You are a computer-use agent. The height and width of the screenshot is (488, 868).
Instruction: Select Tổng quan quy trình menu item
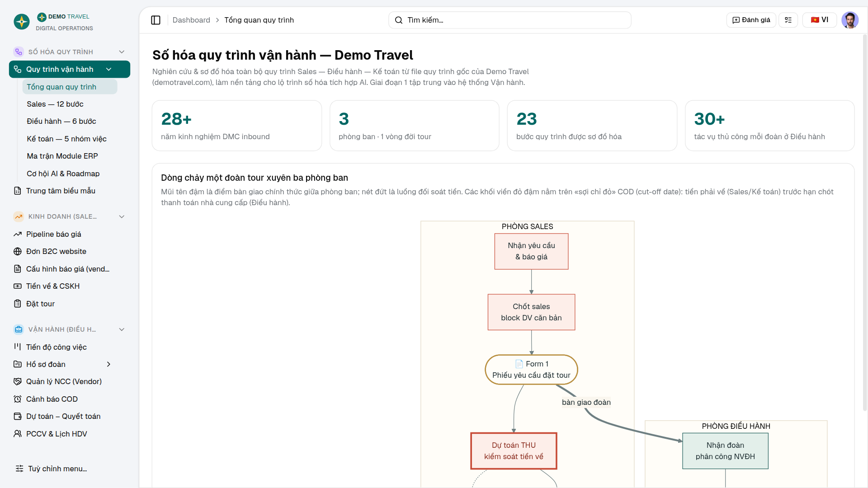[70, 87]
